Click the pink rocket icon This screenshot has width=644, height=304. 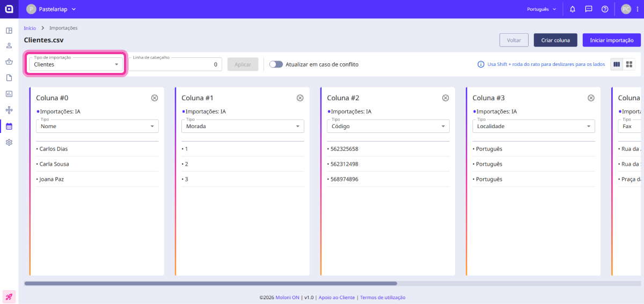click(9, 296)
